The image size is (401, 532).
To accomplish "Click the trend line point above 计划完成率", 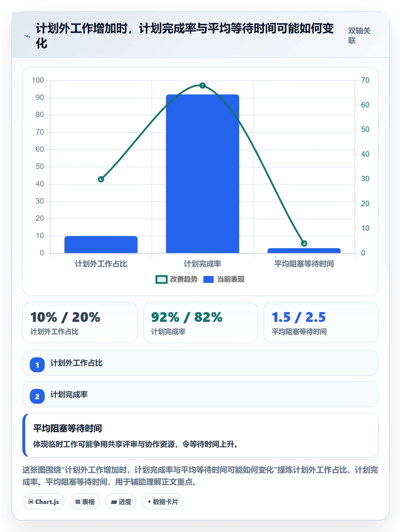I will 203,85.
